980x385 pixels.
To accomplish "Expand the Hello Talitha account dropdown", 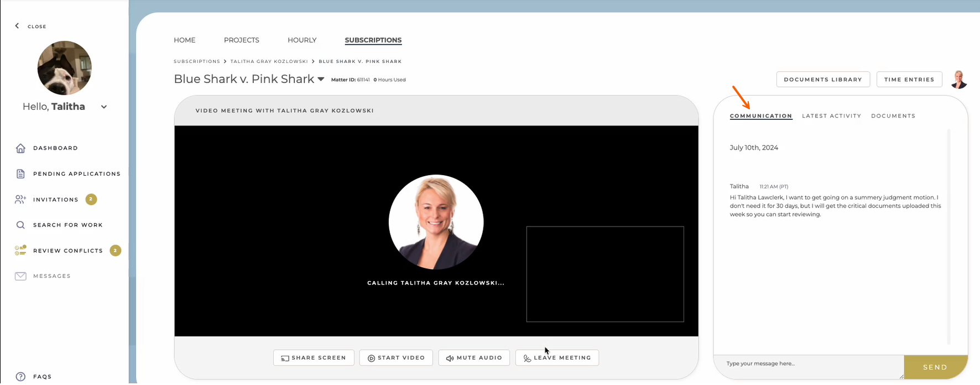I will coord(104,107).
